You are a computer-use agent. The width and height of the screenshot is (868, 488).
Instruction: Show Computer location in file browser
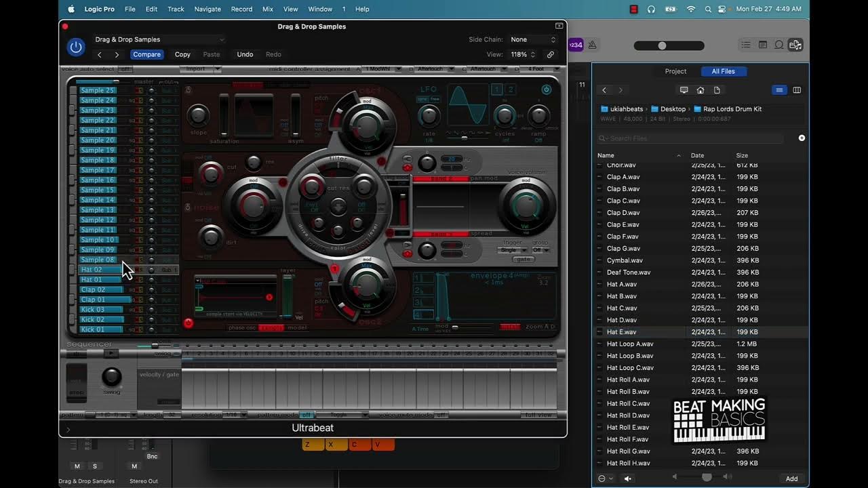click(684, 90)
